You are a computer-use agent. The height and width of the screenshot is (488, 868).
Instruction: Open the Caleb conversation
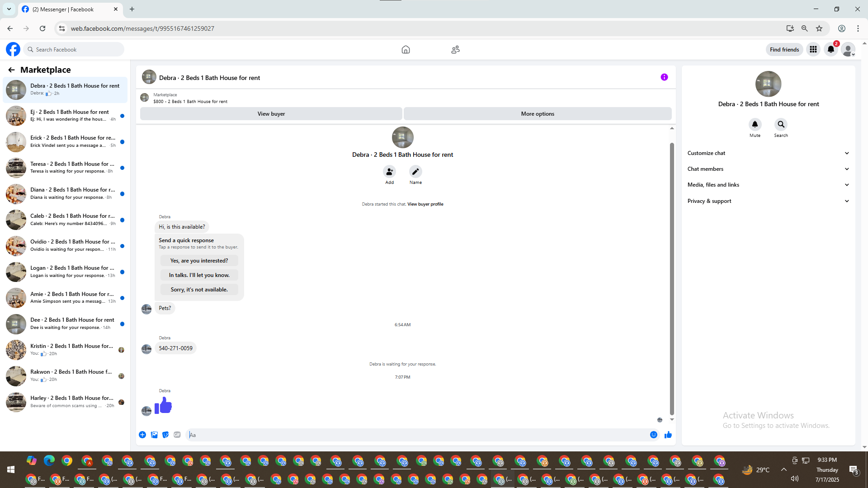pyautogui.click(x=66, y=220)
